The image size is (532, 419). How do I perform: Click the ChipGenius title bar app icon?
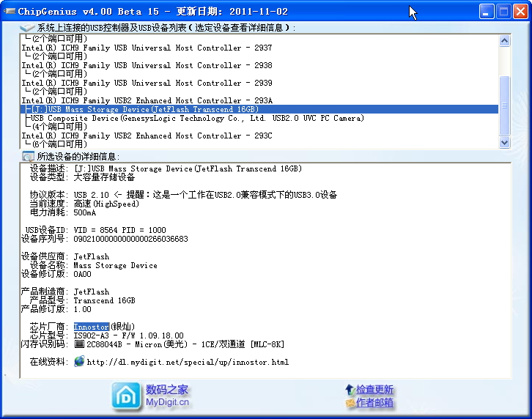point(10,12)
